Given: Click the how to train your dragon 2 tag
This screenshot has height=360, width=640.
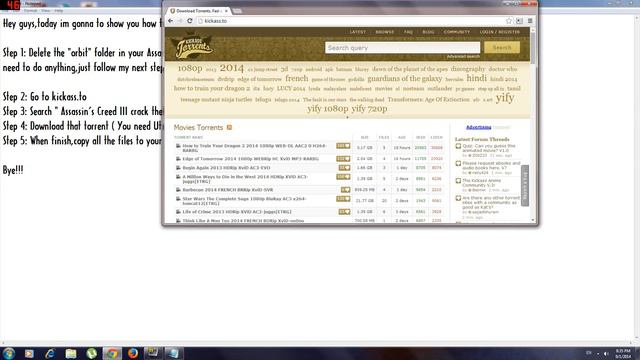Looking at the screenshot, I should point(211,88).
